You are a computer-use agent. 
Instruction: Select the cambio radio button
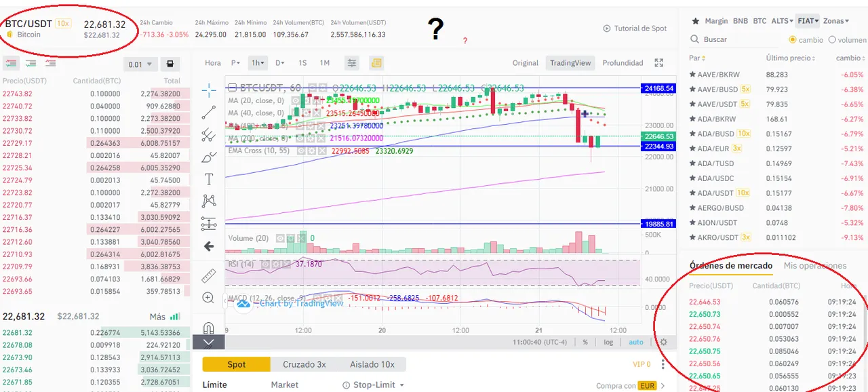[x=793, y=40]
